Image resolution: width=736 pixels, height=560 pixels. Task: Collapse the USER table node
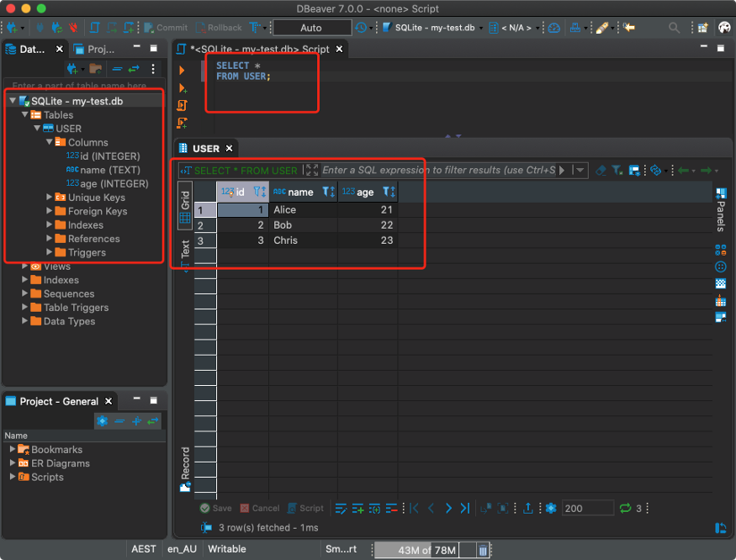(x=37, y=129)
